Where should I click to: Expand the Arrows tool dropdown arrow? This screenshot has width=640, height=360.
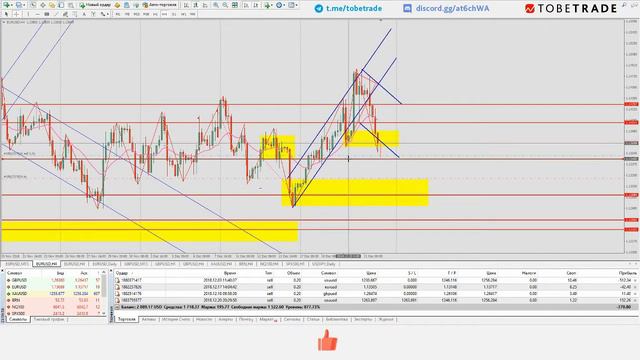108,14
